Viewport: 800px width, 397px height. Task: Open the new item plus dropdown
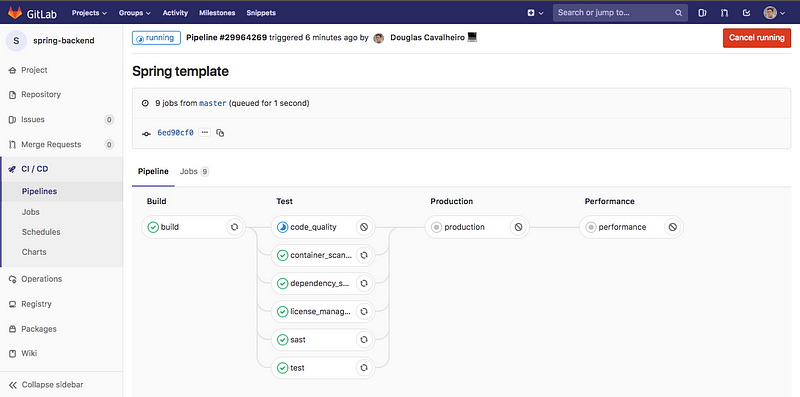[x=535, y=13]
